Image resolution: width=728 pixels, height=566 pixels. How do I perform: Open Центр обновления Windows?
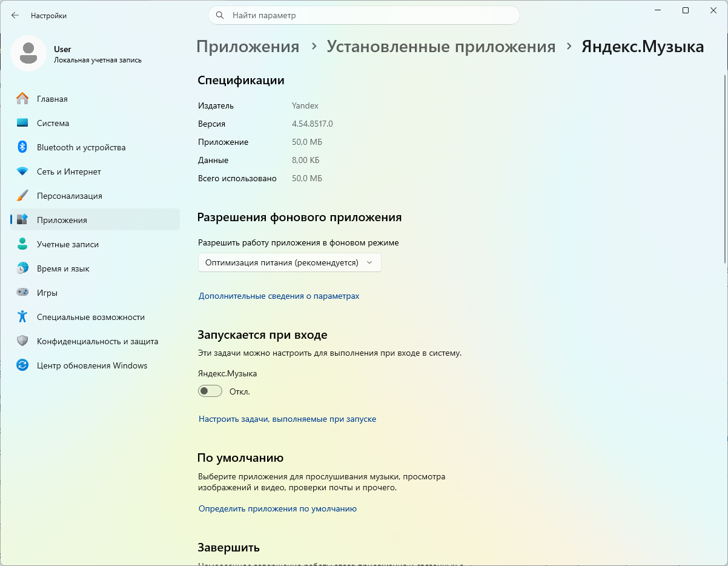(x=95, y=365)
